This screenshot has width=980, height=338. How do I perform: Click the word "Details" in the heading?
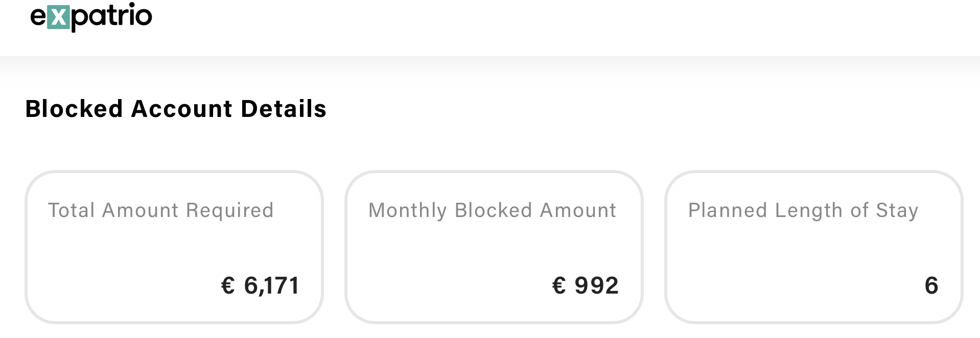(x=283, y=109)
